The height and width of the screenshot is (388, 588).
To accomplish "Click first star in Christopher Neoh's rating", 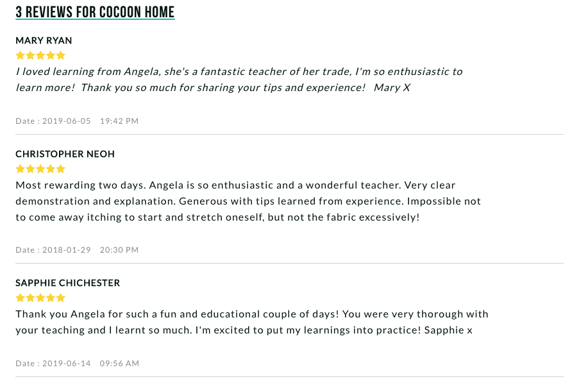I will click(x=20, y=169).
